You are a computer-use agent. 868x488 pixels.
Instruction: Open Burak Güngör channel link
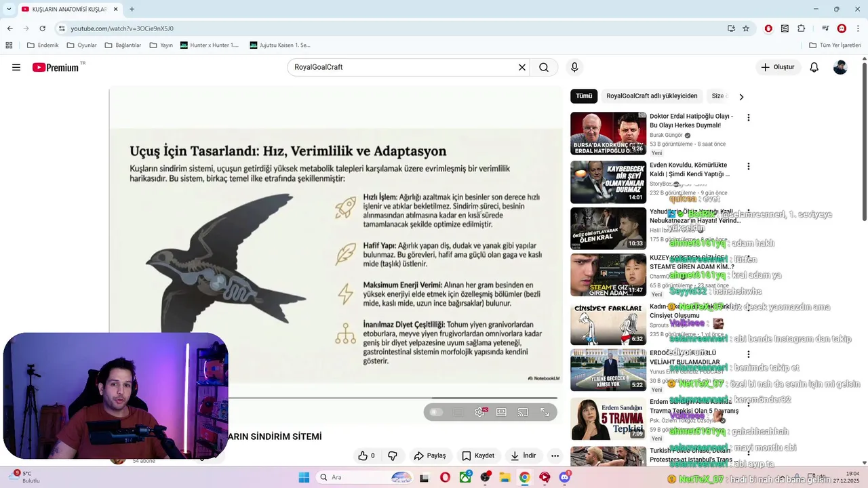(666, 136)
